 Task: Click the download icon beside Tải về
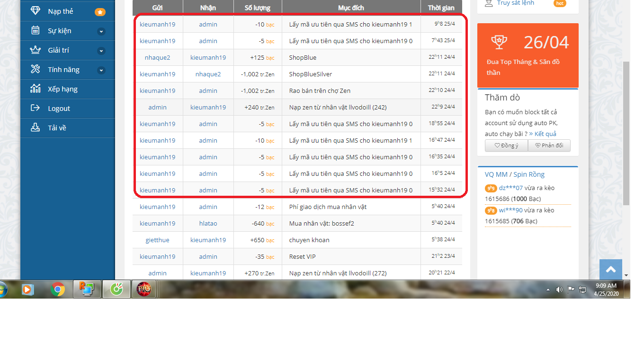36,127
